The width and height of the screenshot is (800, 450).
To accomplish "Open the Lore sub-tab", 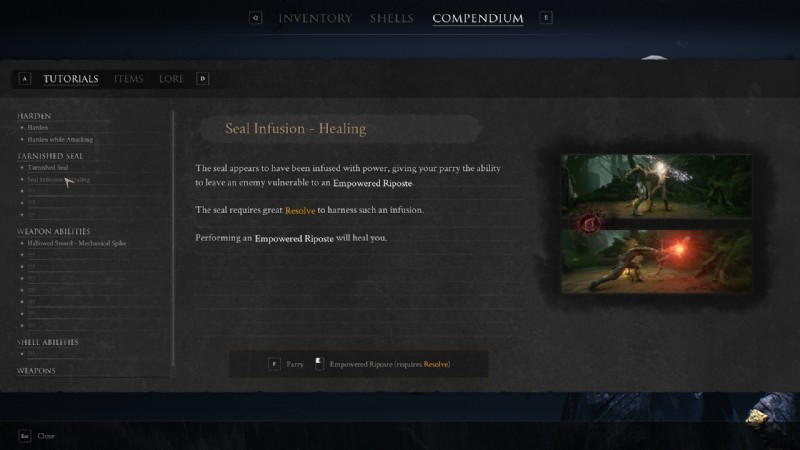I will [x=171, y=79].
